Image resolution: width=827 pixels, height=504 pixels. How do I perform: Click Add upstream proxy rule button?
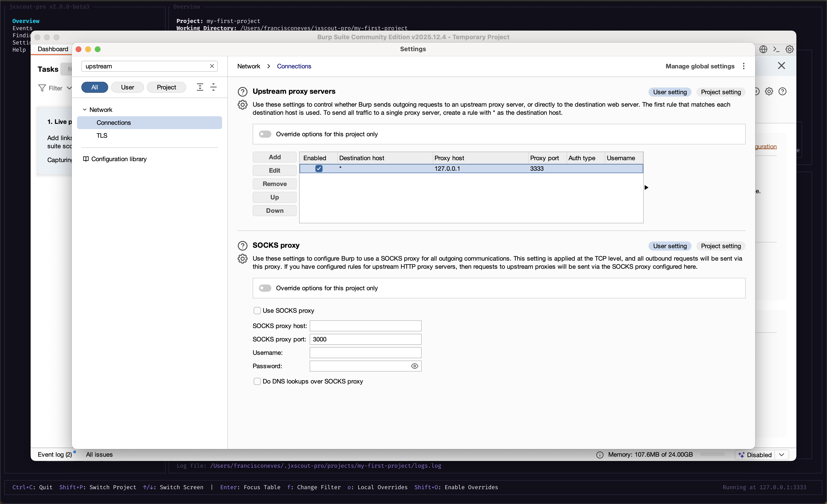[x=274, y=157]
